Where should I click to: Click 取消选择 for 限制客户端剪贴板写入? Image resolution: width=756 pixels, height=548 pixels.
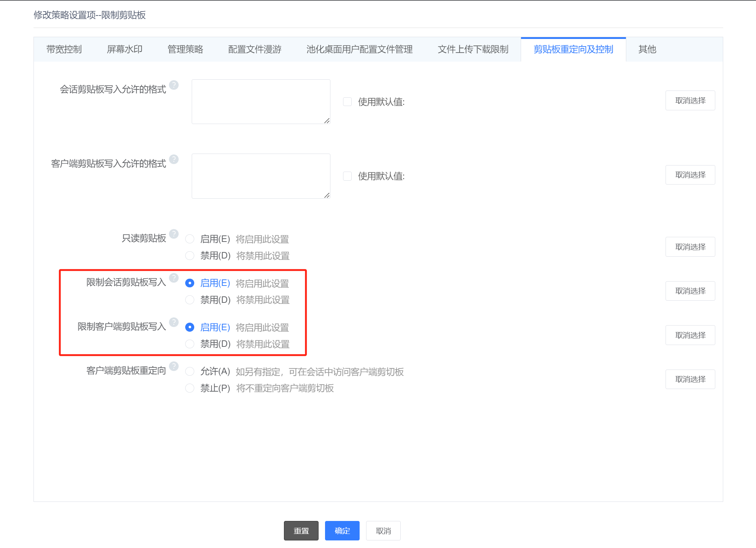click(690, 335)
